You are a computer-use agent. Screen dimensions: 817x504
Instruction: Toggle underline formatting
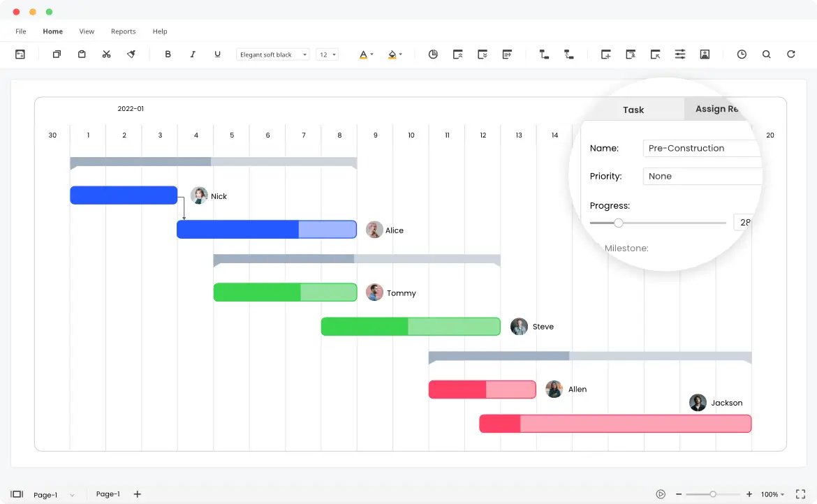coord(217,54)
